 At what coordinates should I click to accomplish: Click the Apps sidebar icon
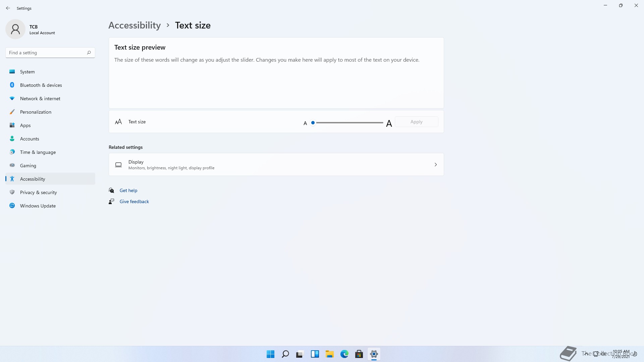(x=12, y=125)
